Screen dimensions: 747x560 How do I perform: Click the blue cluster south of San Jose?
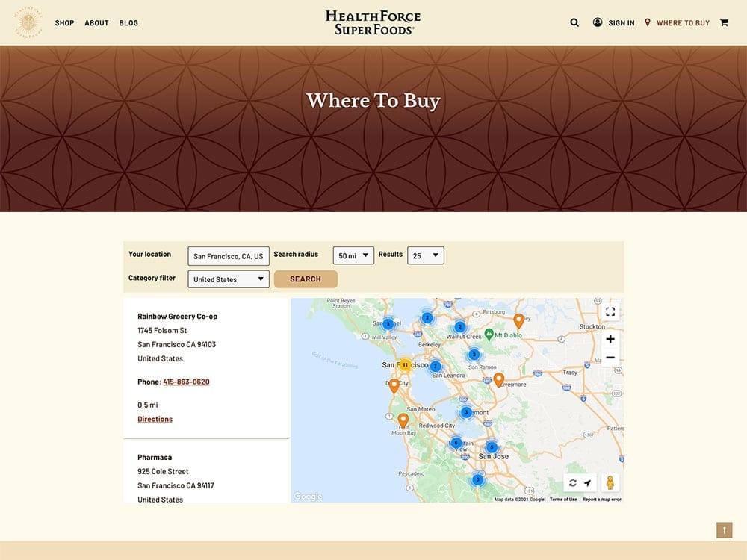click(477, 479)
